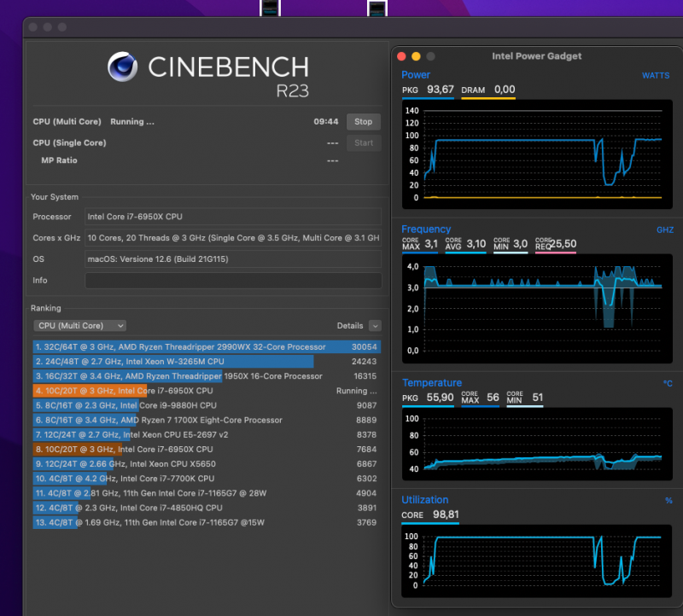Click the empty Info text field
683x616 pixels.
(x=232, y=281)
